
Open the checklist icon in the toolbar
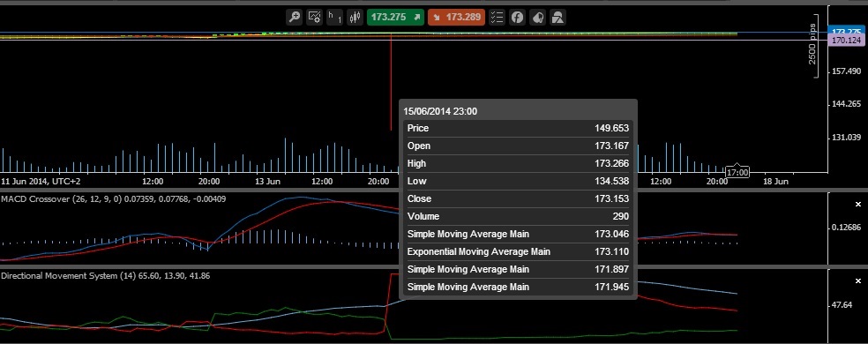(497, 17)
